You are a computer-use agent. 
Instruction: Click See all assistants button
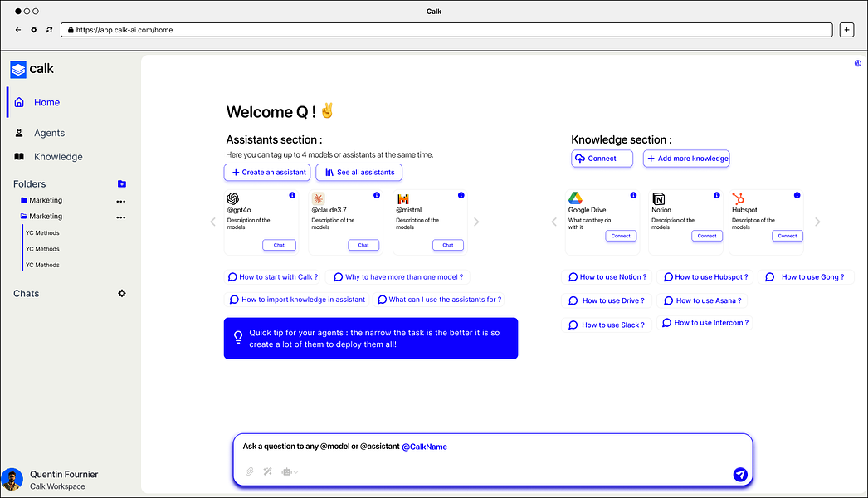[x=359, y=173]
